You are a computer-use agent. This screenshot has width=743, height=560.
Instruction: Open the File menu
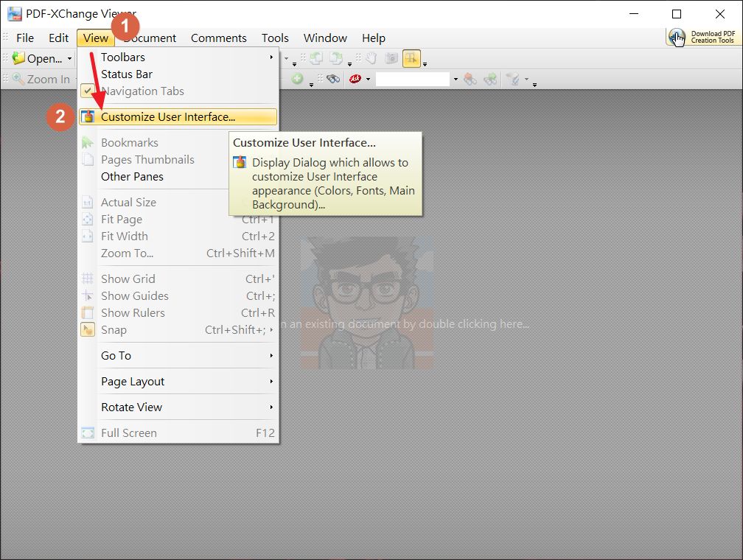click(25, 38)
